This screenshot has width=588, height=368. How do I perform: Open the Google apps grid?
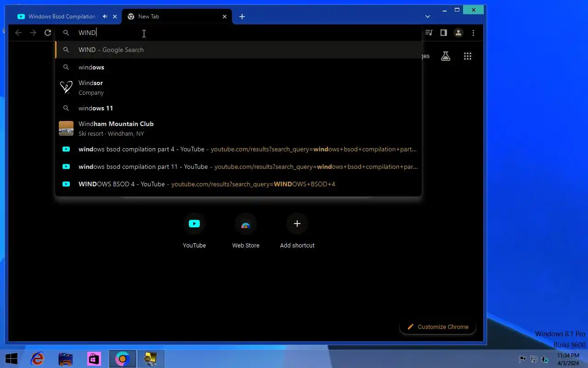(x=468, y=56)
